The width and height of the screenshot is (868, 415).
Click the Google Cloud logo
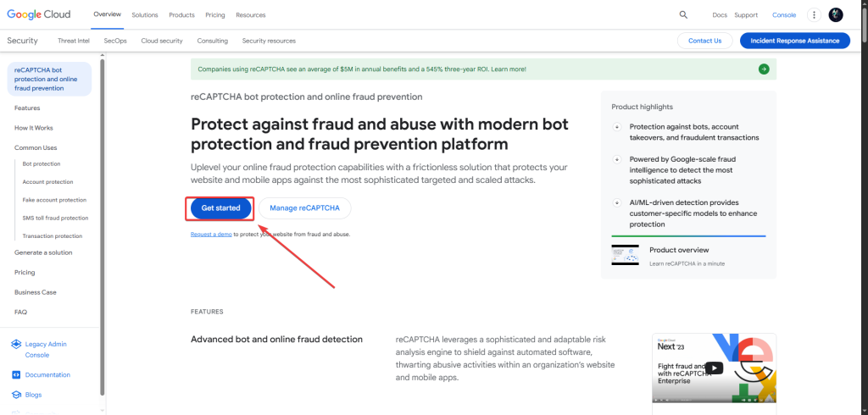[x=39, y=14]
